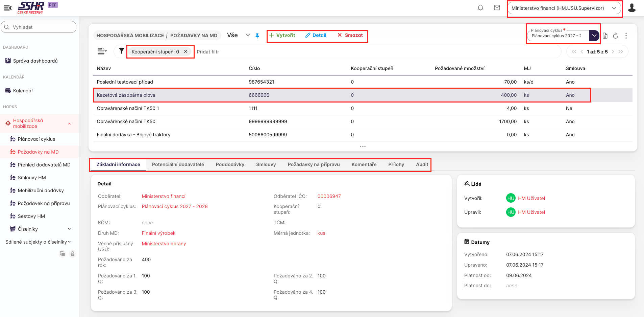The image size is (644, 317).
Task: Export list using the Excel file icon
Action: (605, 36)
